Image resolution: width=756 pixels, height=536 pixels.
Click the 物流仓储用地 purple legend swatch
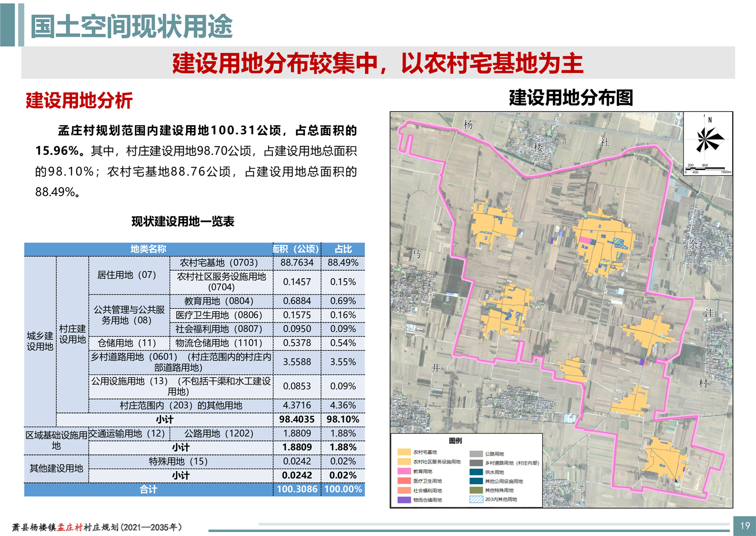pos(404,500)
